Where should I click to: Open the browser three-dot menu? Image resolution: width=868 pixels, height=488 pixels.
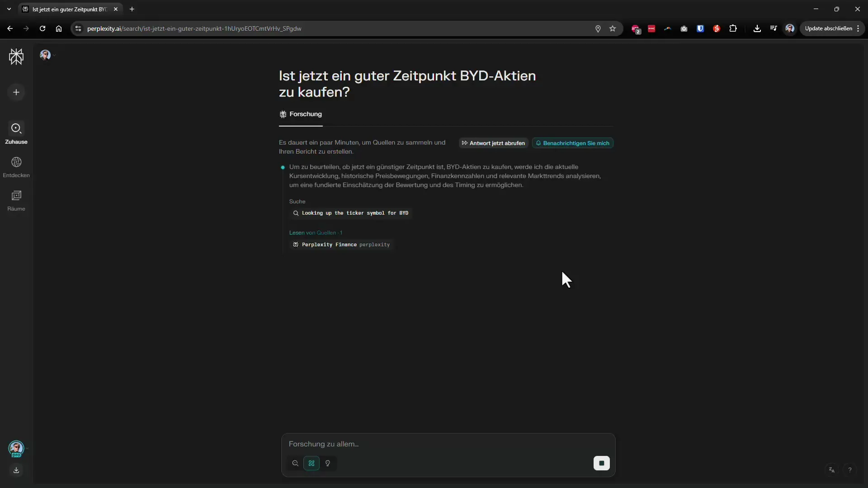click(858, 28)
